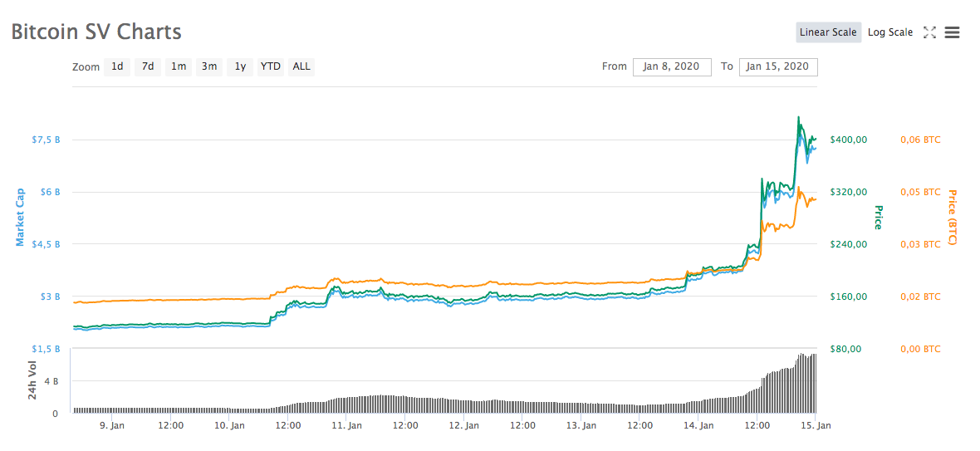Click the 4 B volume tick label
Screen dimensions: 980x451
52,381
